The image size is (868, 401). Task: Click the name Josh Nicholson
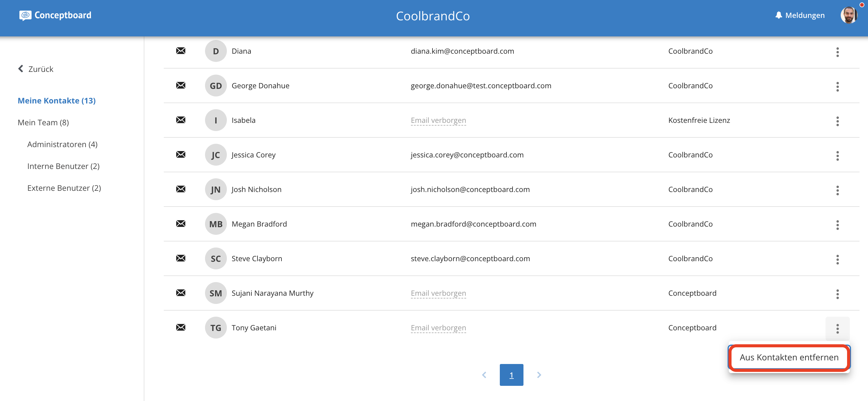click(256, 189)
